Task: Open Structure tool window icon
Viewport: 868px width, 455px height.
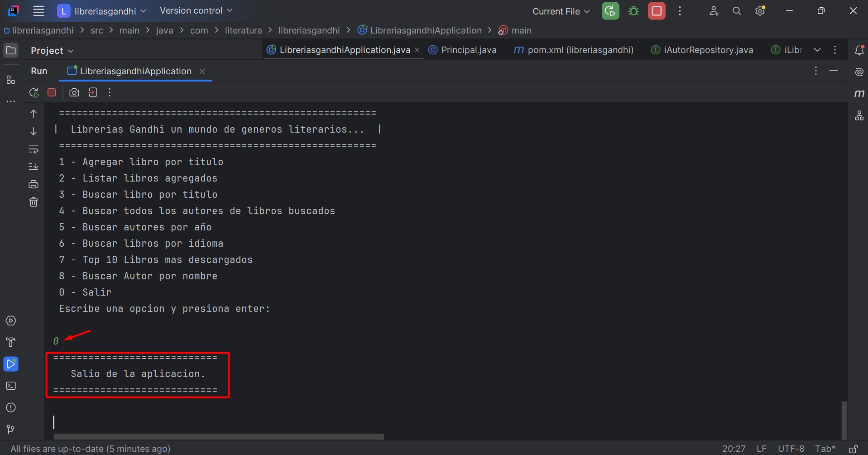Action: [11, 80]
